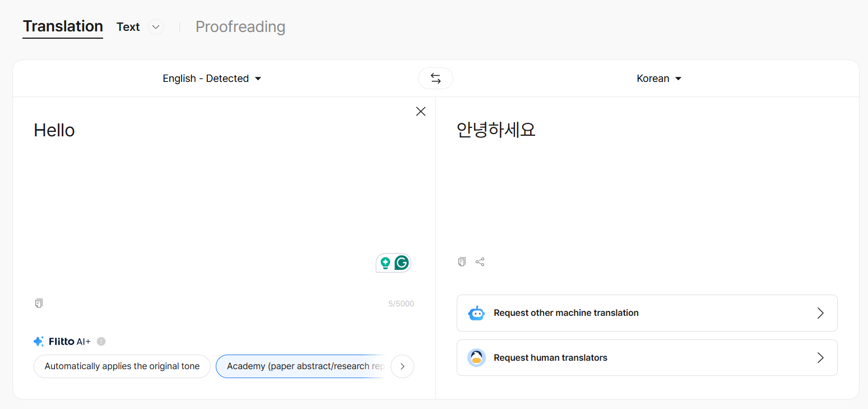Screen dimensions: 868x409
Task: Select the Translation tab
Action: pyautogui.click(x=63, y=26)
